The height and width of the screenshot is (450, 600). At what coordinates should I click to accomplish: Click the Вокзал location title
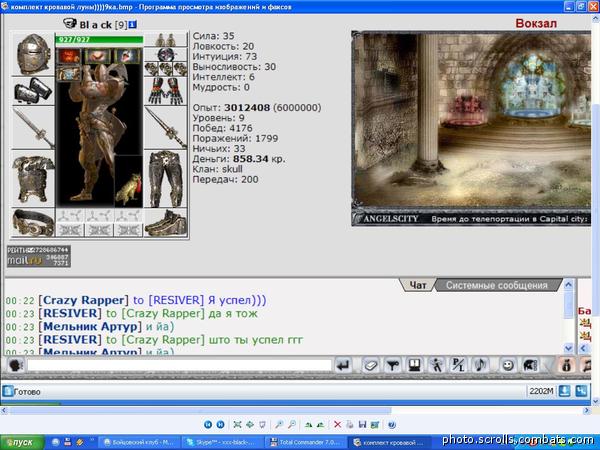536,23
